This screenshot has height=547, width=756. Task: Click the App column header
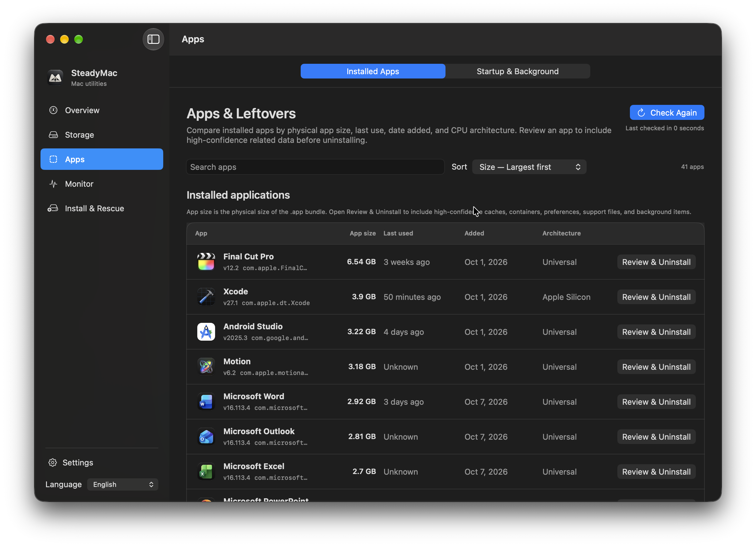point(201,234)
